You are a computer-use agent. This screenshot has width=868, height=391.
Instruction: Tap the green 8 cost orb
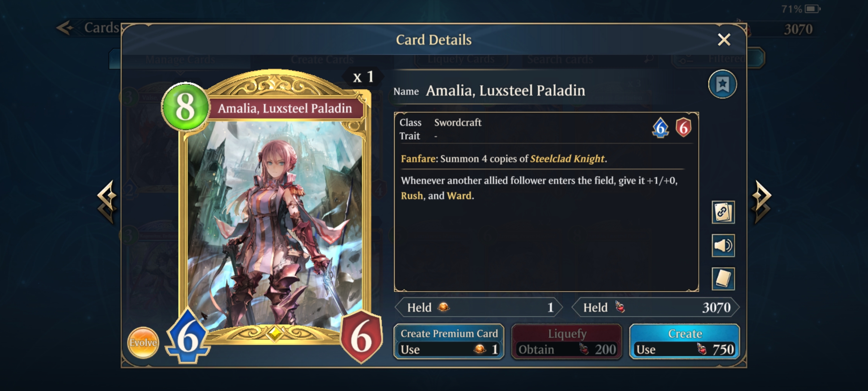[x=185, y=107]
